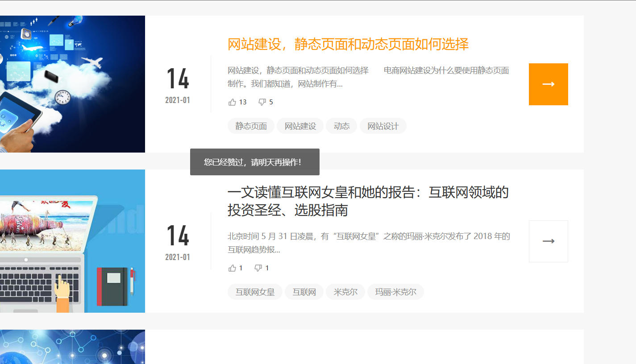Dislike the 互联网女皇 article with thumbs-down icon
636x364 pixels.
[258, 268]
